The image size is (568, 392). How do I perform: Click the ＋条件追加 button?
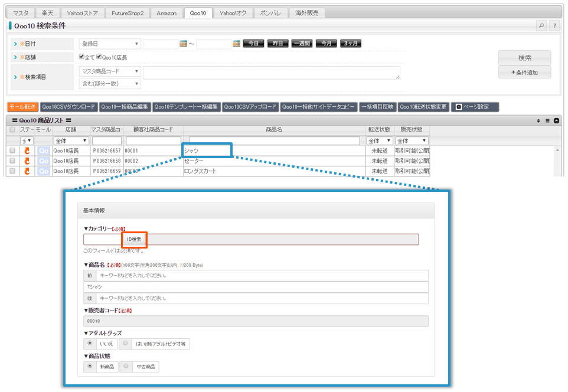[x=524, y=73]
